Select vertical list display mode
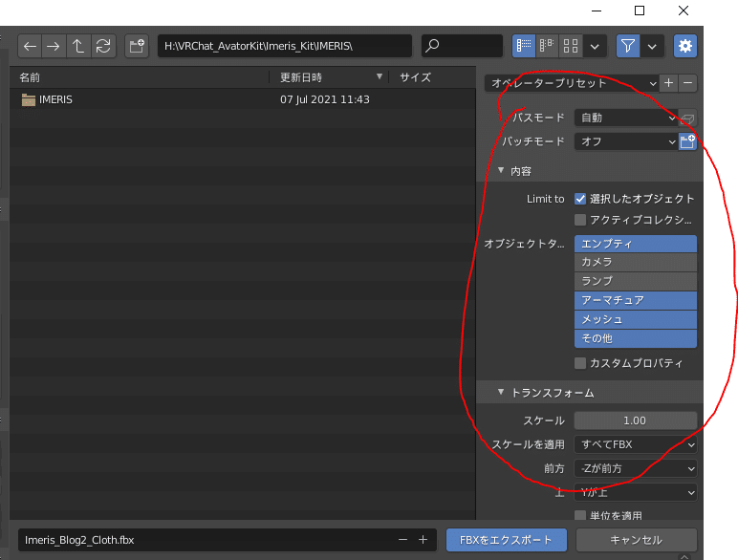Screen dimensions: 738x560 click(523, 46)
